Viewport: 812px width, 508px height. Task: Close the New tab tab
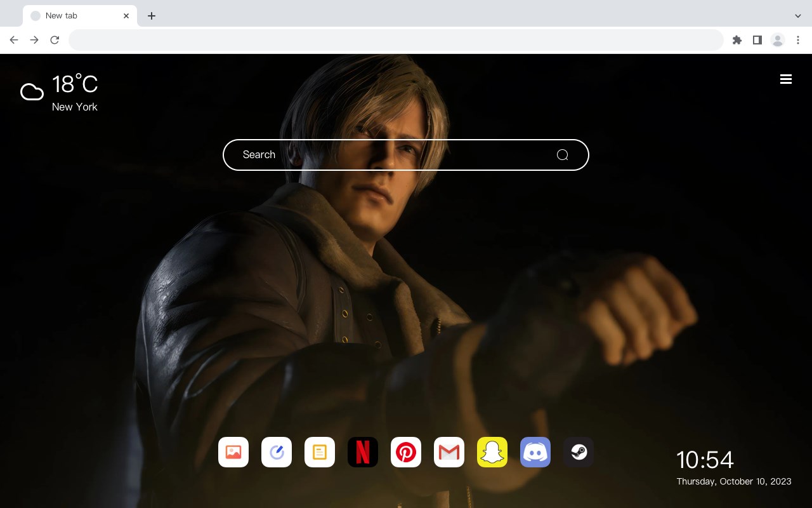(x=126, y=16)
